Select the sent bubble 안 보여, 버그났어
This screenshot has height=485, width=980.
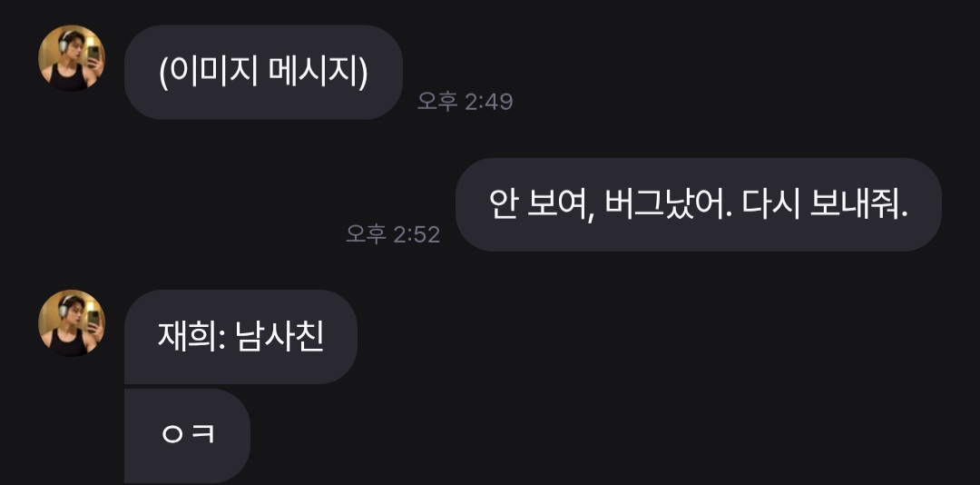click(x=698, y=204)
